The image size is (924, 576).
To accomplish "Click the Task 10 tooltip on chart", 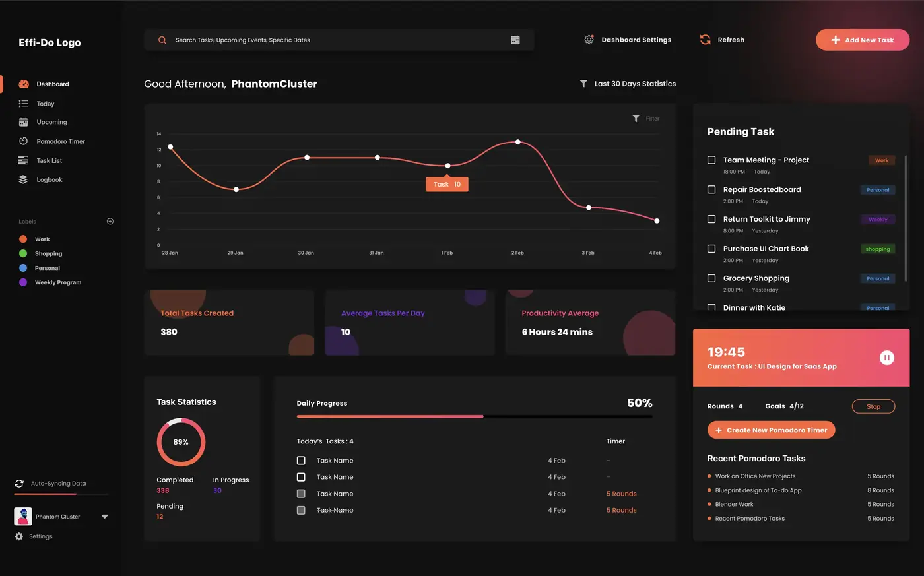I will (x=447, y=184).
